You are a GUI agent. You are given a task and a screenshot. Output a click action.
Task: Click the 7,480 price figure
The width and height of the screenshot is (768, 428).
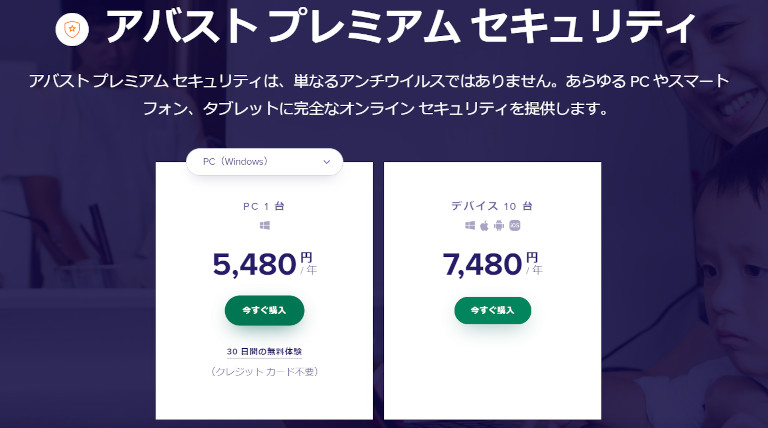point(482,264)
